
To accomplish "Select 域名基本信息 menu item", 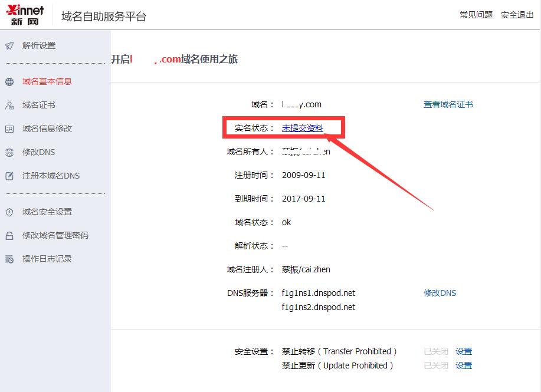I will pyautogui.click(x=47, y=81).
